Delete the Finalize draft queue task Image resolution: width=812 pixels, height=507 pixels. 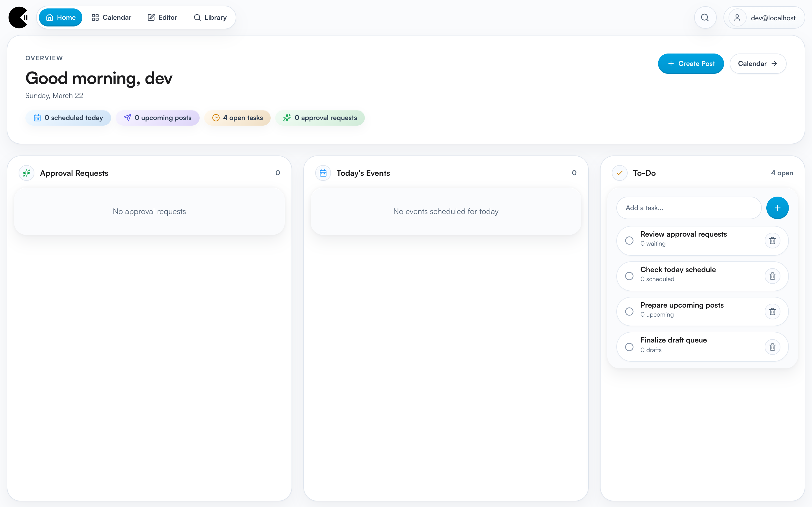(772, 347)
